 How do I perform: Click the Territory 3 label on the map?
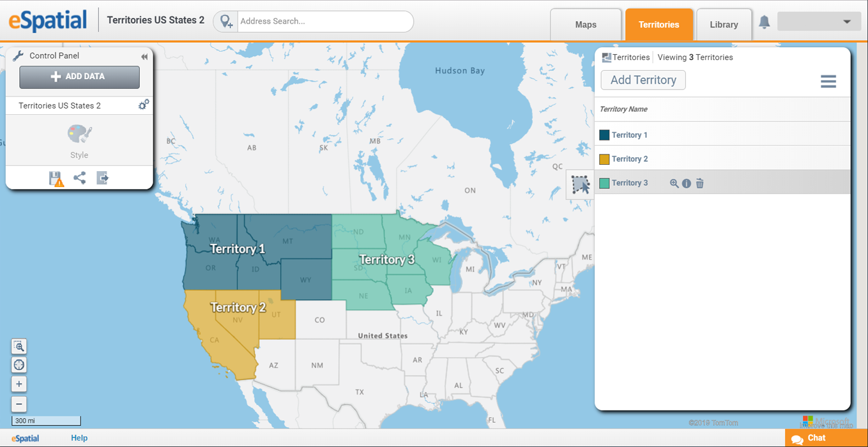click(x=387, y=260)
